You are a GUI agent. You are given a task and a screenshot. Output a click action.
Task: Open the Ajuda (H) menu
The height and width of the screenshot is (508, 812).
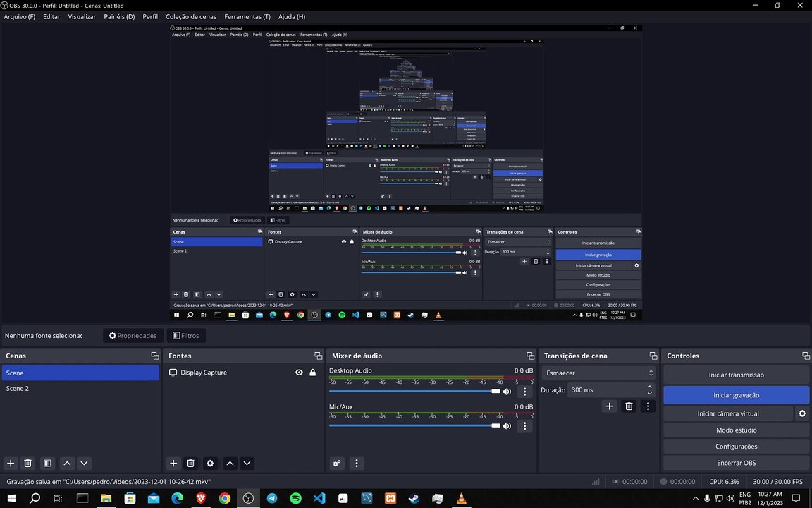292,17
